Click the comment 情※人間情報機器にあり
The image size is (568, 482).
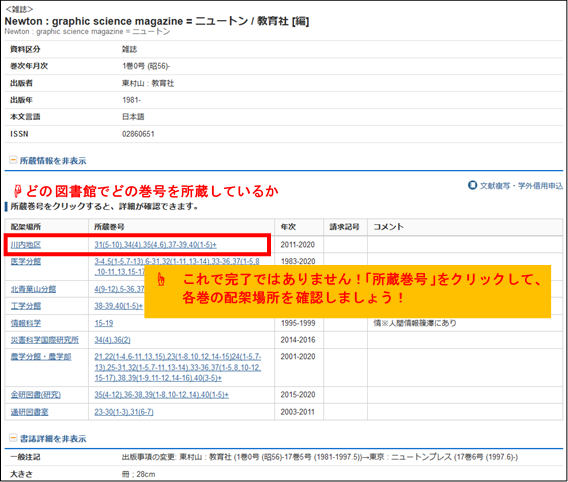click(x=415, y=323)
